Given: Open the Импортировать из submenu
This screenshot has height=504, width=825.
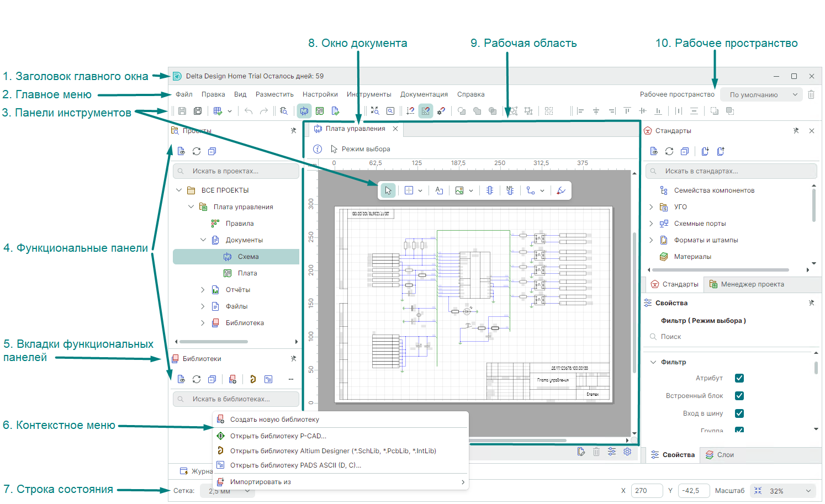Looking at the screenshot, I should point(340,482).
